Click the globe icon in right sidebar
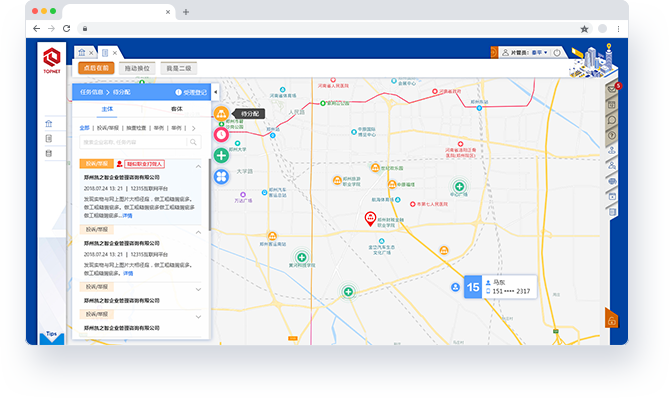This screenshot has height=398, width=670. coord(612,181)
